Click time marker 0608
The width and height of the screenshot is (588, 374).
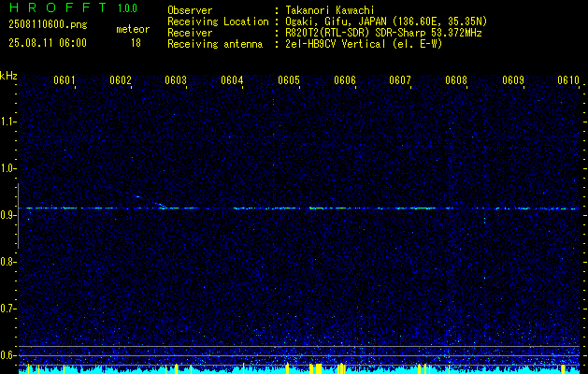(456, 80)
